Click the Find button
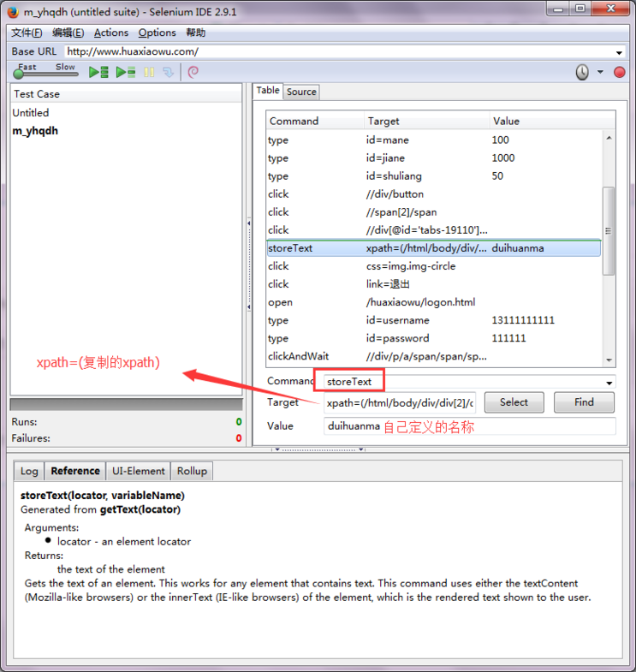636x672 pixels. (584, 402)
